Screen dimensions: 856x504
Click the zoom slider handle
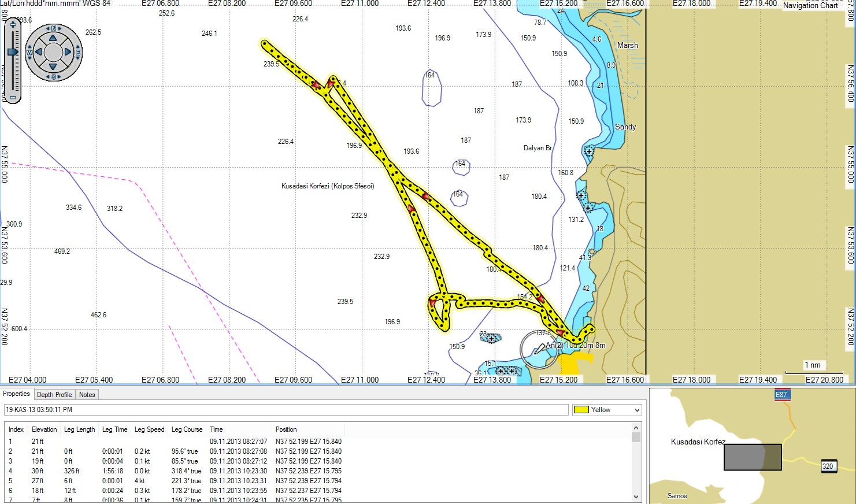pos(13,52)
